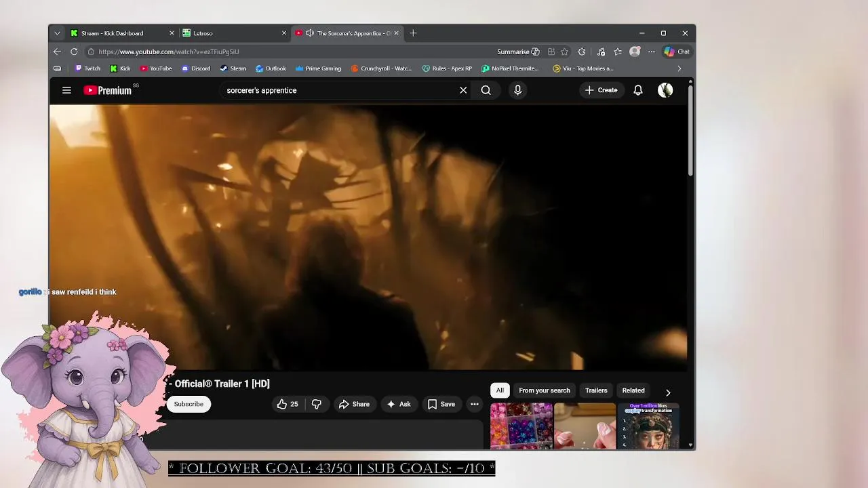Ask about the video with Ask
This screenshot has height=488, width=868.
399,404
